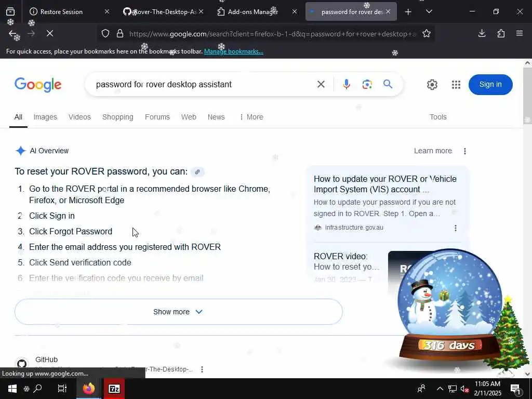Viewport: 532px width, 399px height.
Task: Open volume control in tray
Action: (464, 389)
